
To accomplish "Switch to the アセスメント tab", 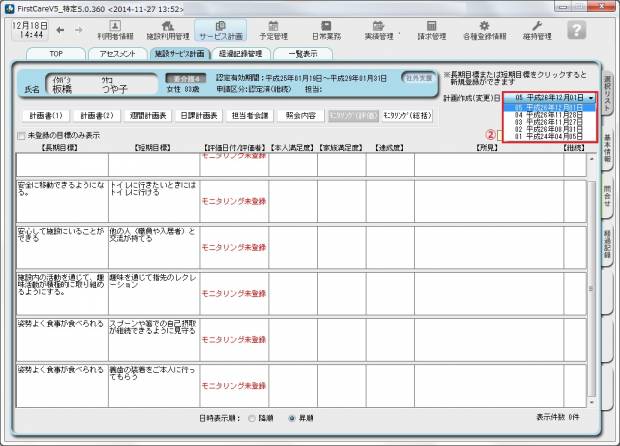I will point(118,53).
